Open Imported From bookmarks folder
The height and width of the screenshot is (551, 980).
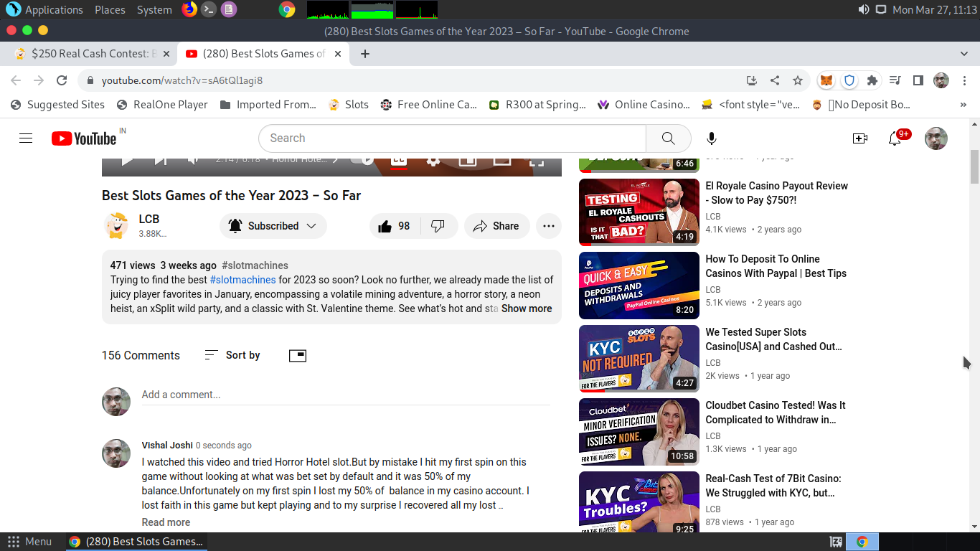[268, 105]
